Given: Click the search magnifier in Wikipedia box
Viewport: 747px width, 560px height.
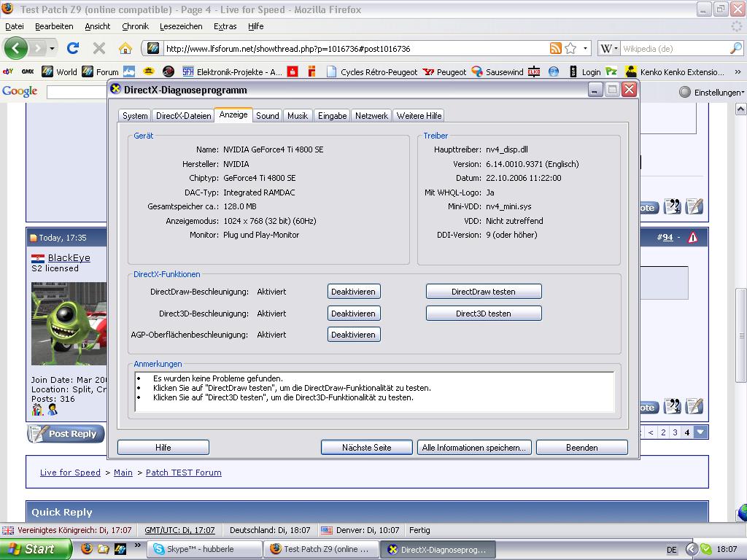Looking at the screenshot, I should tap(735, 48).
